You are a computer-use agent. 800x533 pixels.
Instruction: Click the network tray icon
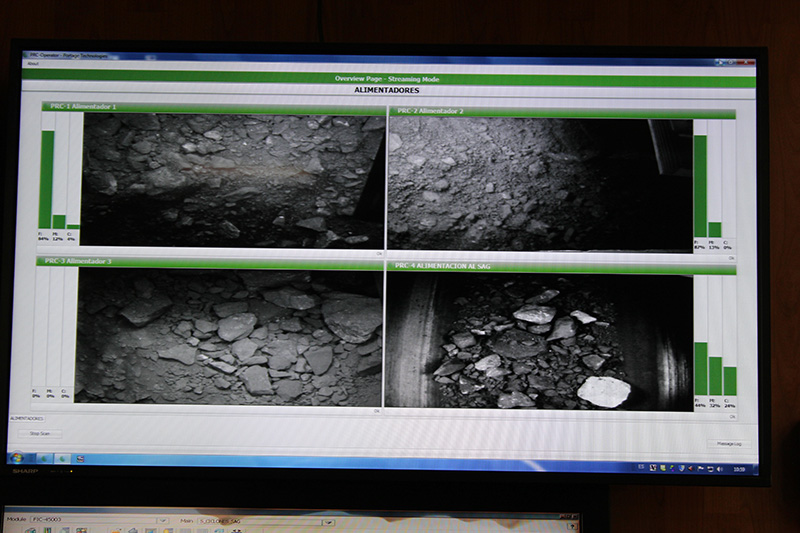point(710,469)
